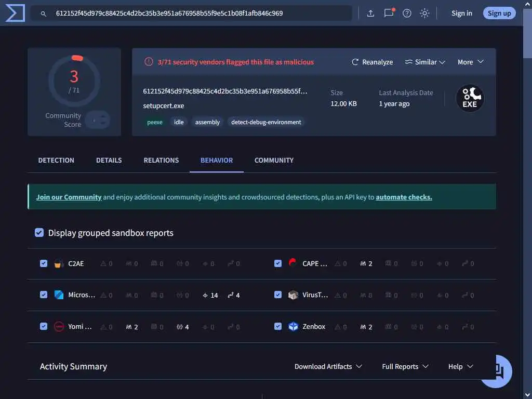
Task: Click the peexe tag
Action: coord(155,122)
